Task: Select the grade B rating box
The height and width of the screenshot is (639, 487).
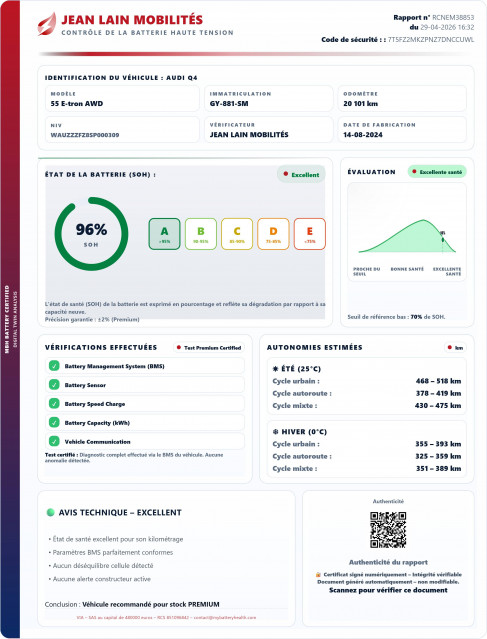Action: click(x=201, y=234)
